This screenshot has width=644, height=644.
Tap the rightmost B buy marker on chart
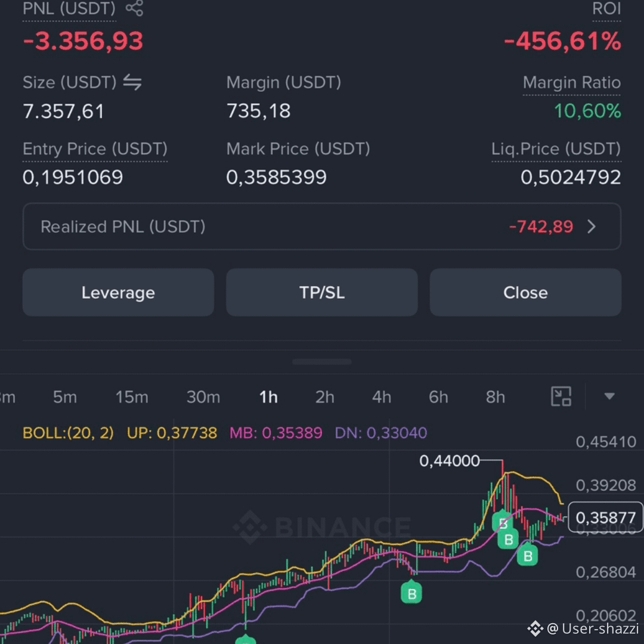pos(528,556)
